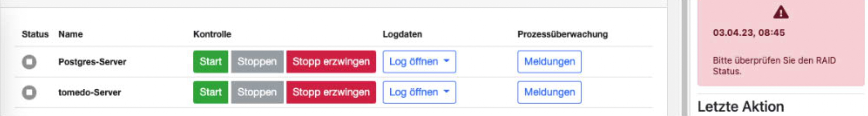This screenshot has height=116, width=868.
Task: Expand Log öffnen dropdown for Postgres-Server
Action: coord(419,61)
